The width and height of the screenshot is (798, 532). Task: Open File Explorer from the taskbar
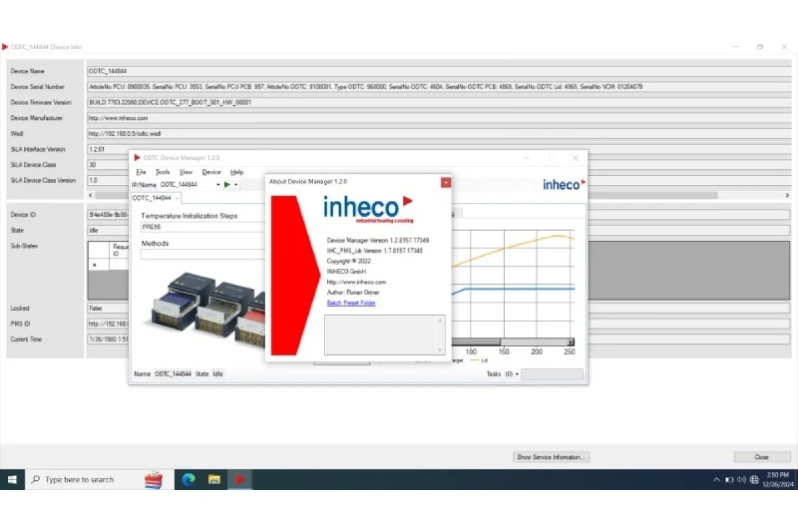(214, 479)
